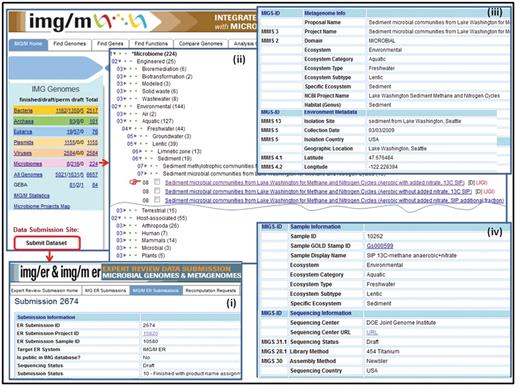Open sediment link SIP additional fraction

(x=334, y=200)
